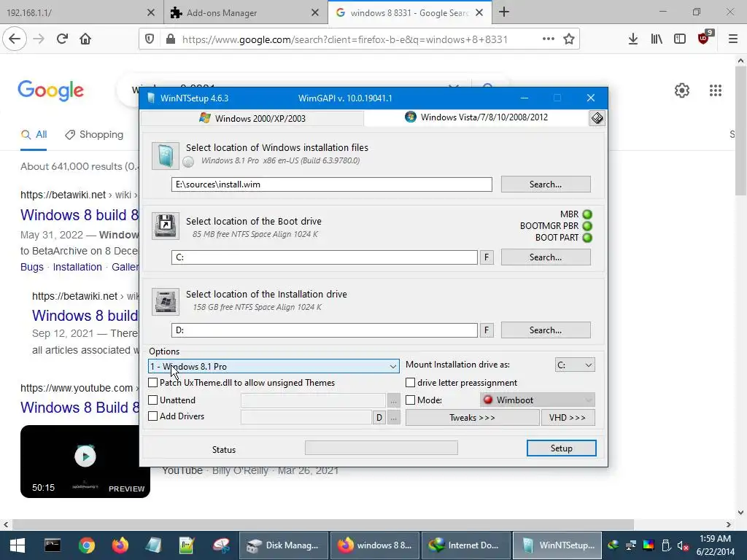
Task: Click the uBlock Origin extension icon
Action: [x=704, y=38]
